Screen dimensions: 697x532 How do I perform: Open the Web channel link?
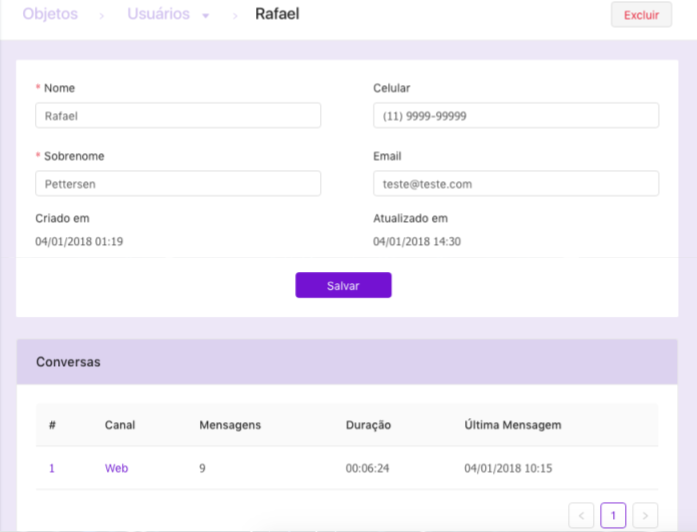click(116, 468)
